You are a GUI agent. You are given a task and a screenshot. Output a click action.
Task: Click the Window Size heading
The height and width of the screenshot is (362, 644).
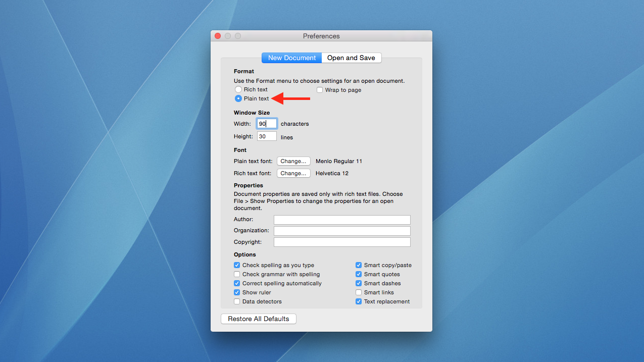[x=252, y=113]
